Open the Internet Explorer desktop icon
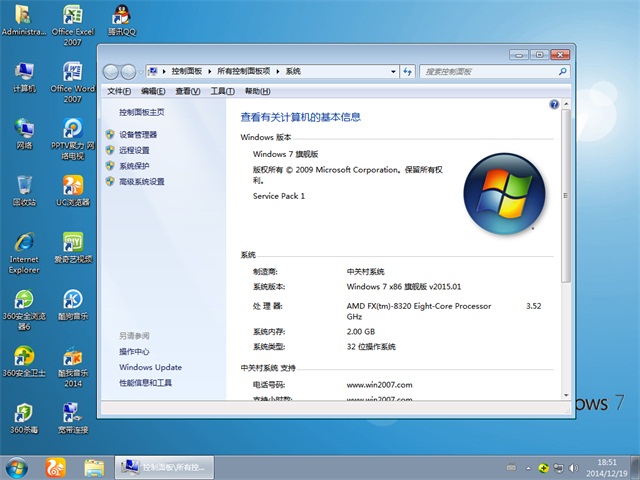This screenshot has width=640, height=480. click(24, 253)
